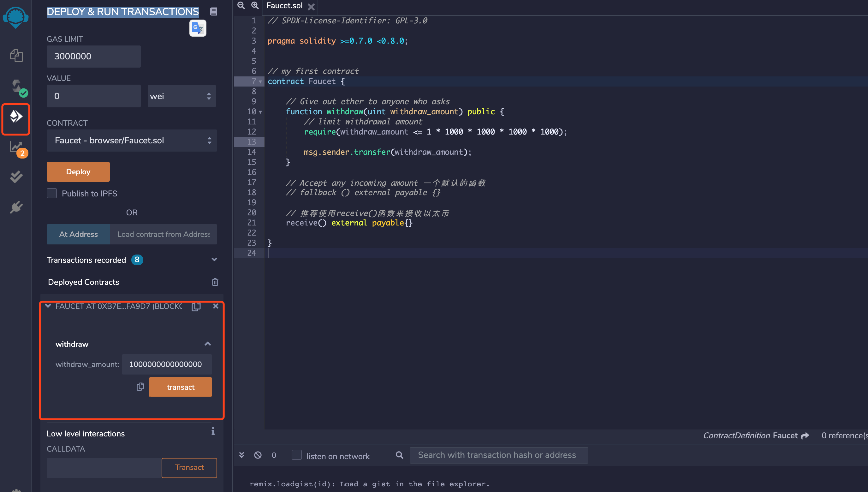The image size is (868, 492).
Task: Open the Plugin Manager plug icon
Action: click(x=16, y=207)
